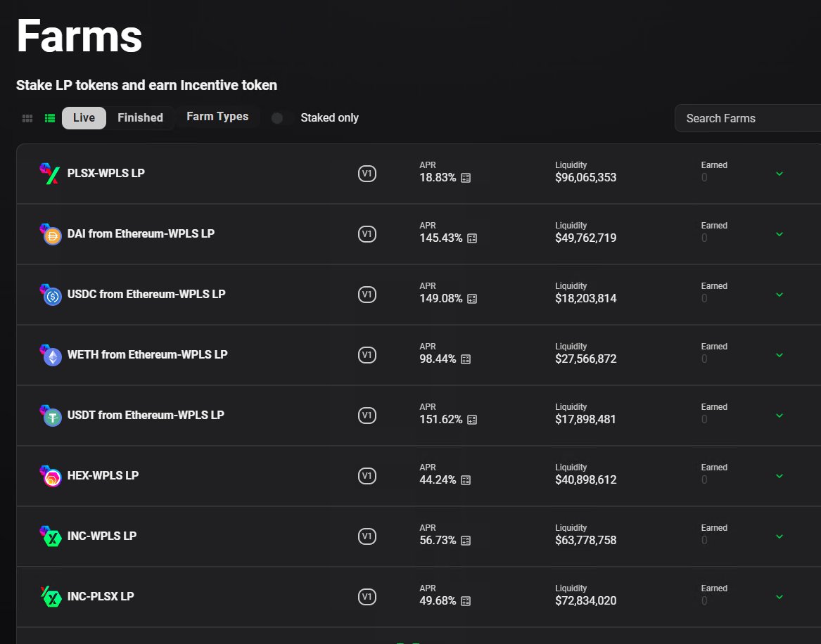821x644 pixels.
Task: Click the HEX-WPLS token pair icon
Action: [x=50, y=476]
